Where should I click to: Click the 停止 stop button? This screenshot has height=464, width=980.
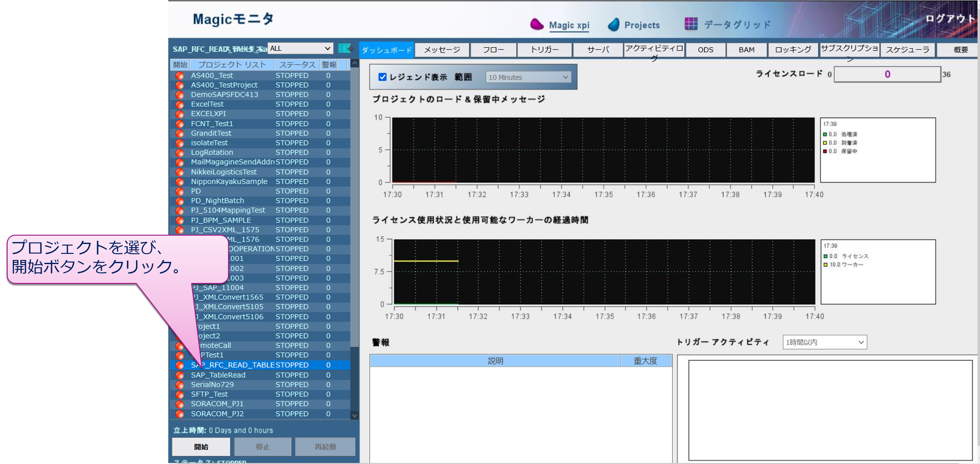tap(262, 447)
